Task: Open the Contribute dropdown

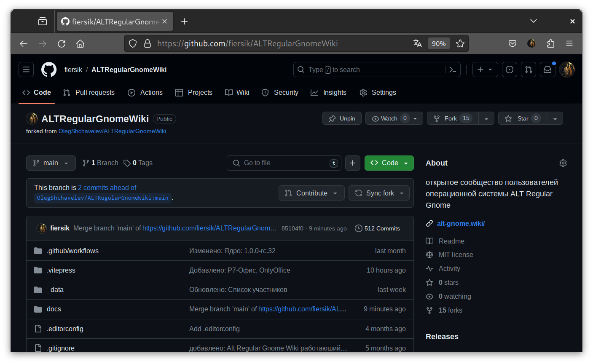Action: tap(311, 193)
